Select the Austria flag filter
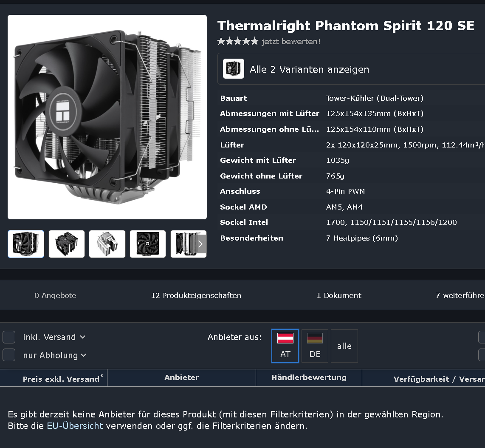 285,346
